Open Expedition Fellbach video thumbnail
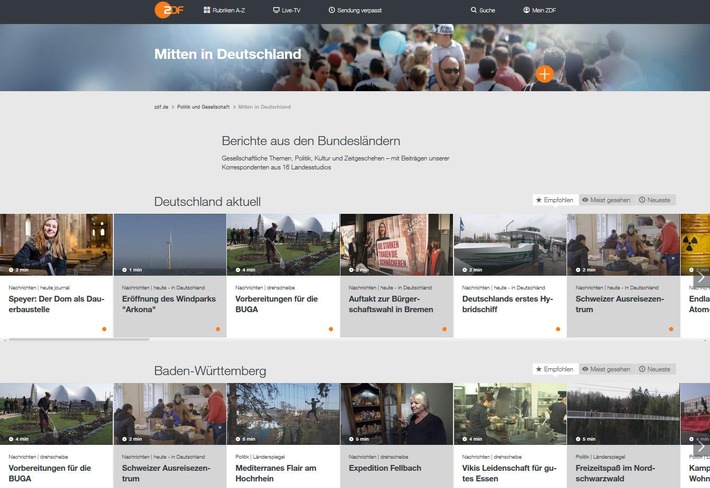 397,414
